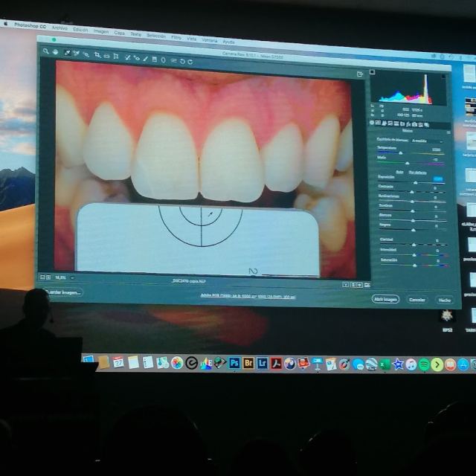Select the Adjustment Brush tool
This screenshot has height=476, width=476.
(x=146, y=59)
